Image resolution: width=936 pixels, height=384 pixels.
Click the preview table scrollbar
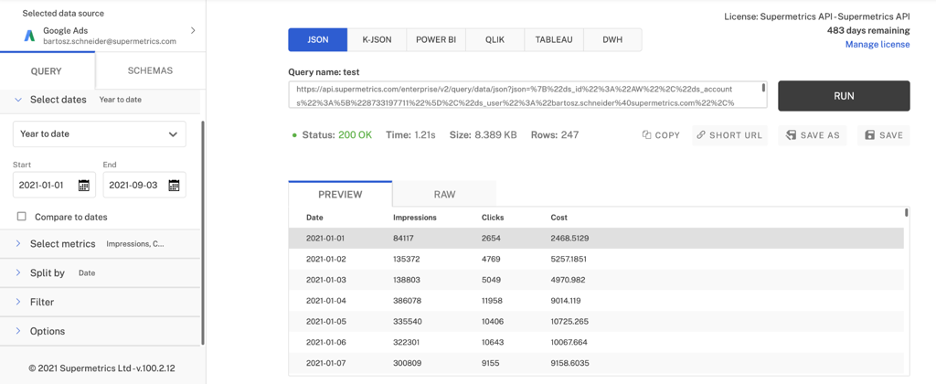(x=906, y=212)
